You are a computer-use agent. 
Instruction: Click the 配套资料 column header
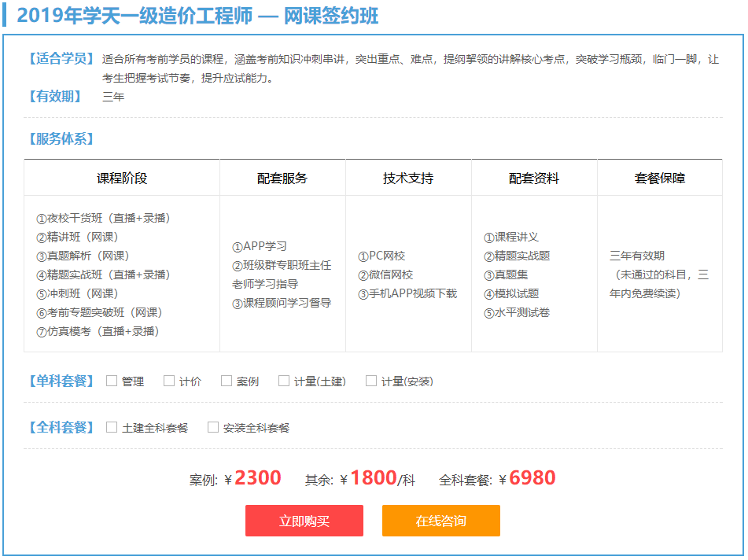coord(532,177)
